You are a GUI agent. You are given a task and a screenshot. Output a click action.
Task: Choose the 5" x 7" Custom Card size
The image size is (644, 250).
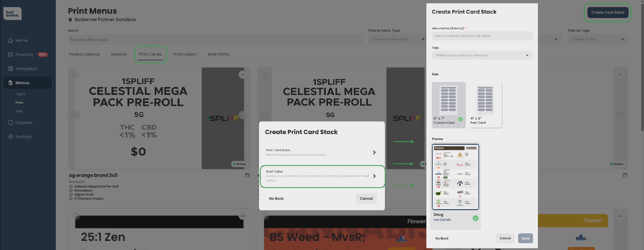tap(448, 105)
